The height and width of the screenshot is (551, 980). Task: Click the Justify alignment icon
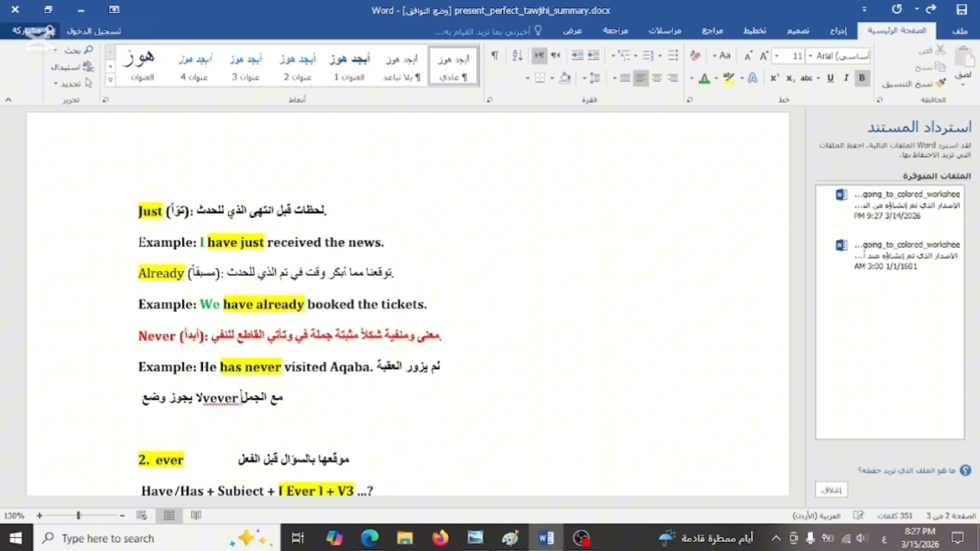tap(625, 78)
